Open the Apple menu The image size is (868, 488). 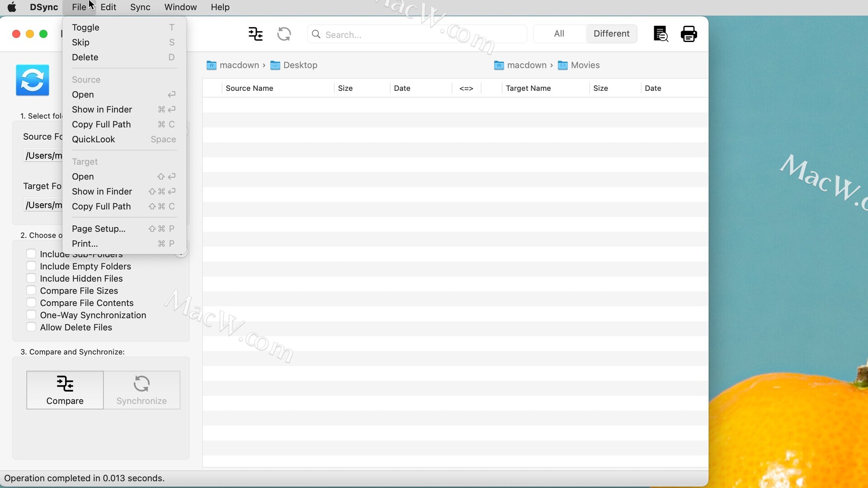point(12,7)
